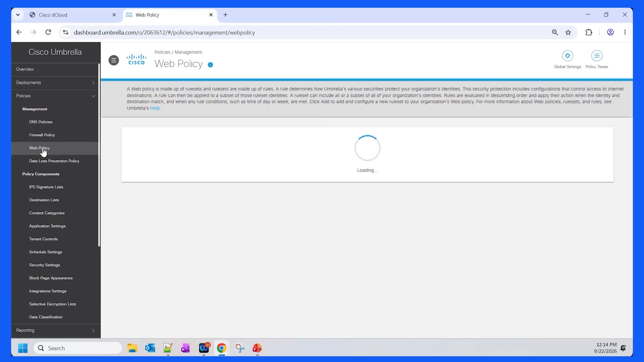Open DNS Policies in sidebar
The height and width of the screenshot is (362, 644).
tap(41, 122)
